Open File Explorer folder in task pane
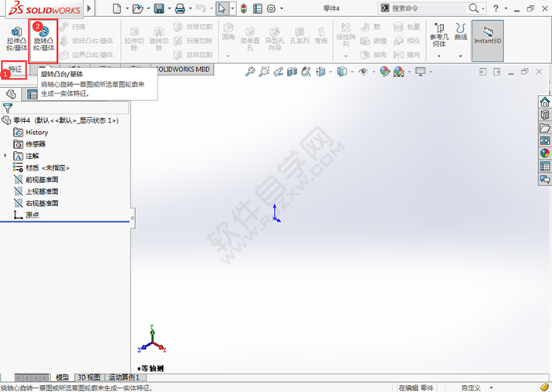 [545, 127]
